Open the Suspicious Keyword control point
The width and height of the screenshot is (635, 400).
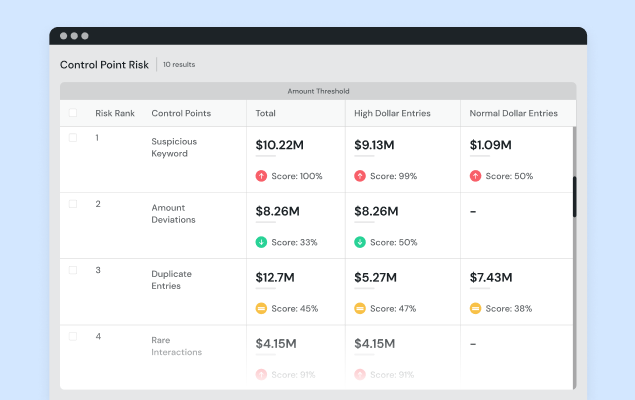click(169, 147)
